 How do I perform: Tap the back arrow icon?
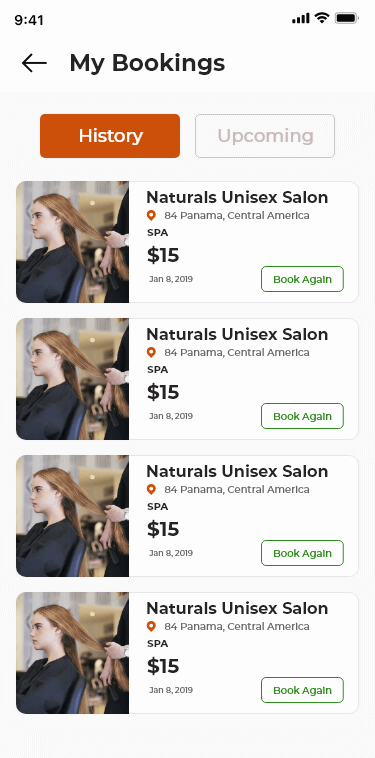[34, 63]
